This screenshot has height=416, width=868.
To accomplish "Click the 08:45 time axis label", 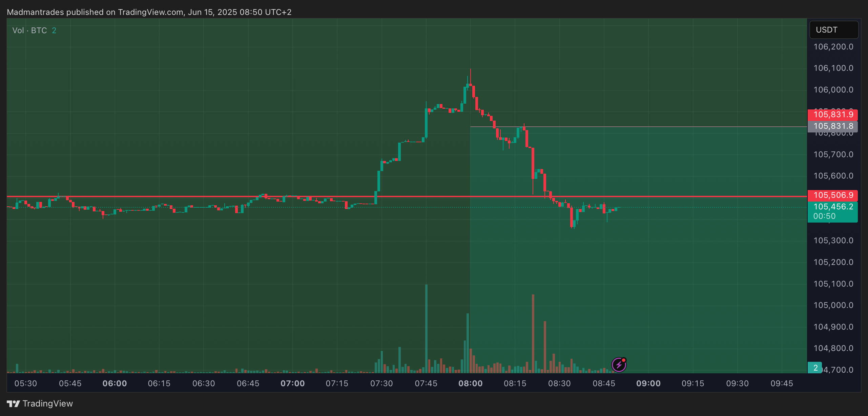I will (x=604, y=383).
